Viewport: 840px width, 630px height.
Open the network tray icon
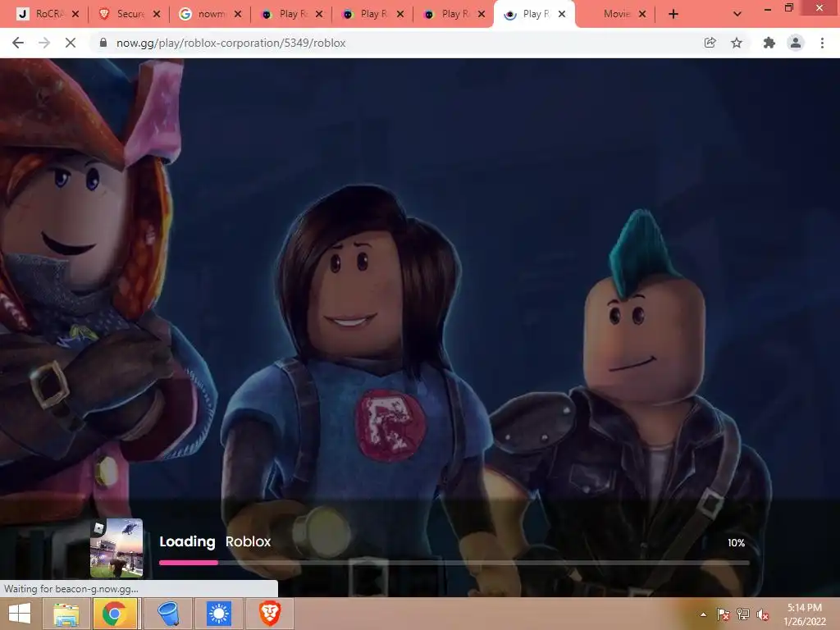coord(743,614)
